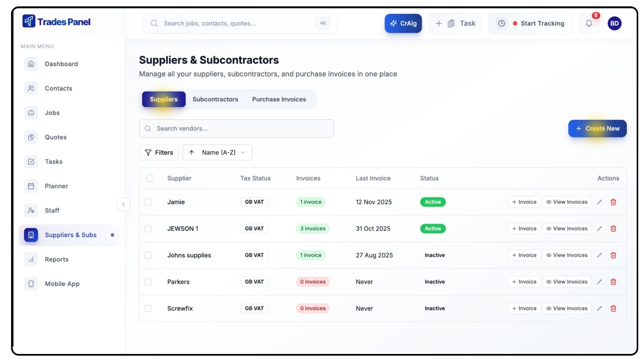This screenshot has width=644, height=362.
Task: Focus the Search vendors input field
Action: point(236,129)
